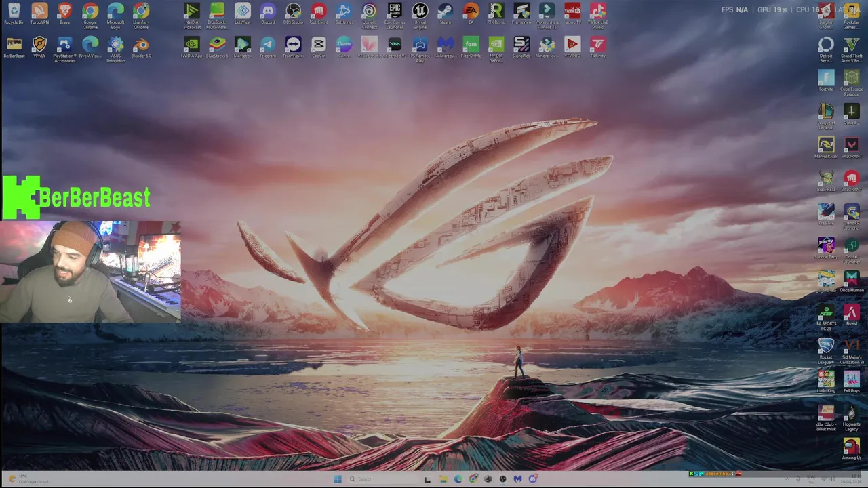Launch TikTok LIVE Studio icon
Viewport: 868px width, 488px height.
(x=597, y=16)
